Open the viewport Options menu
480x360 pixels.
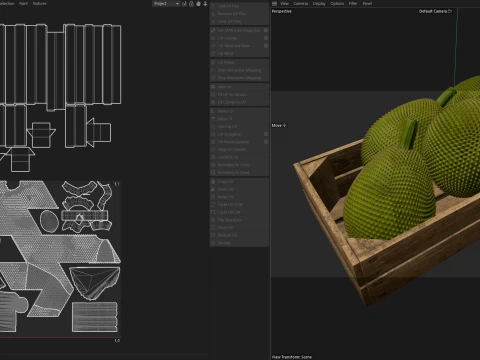click(337, 3)
